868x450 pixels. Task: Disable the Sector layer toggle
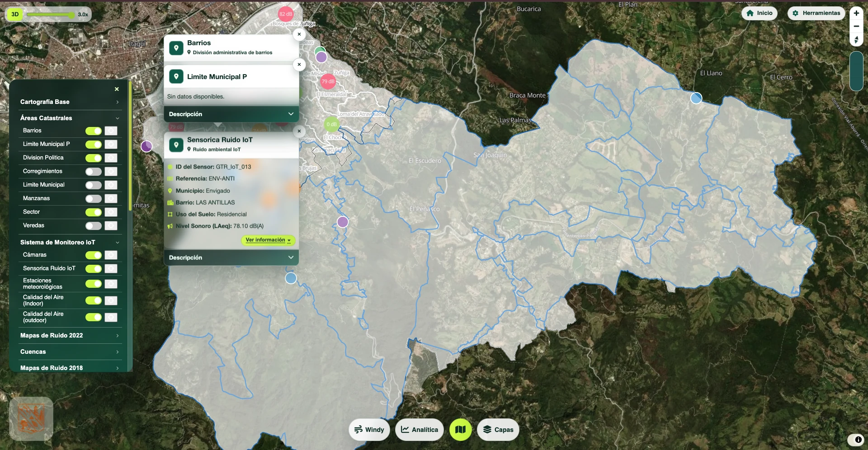[x=93, y=212]
